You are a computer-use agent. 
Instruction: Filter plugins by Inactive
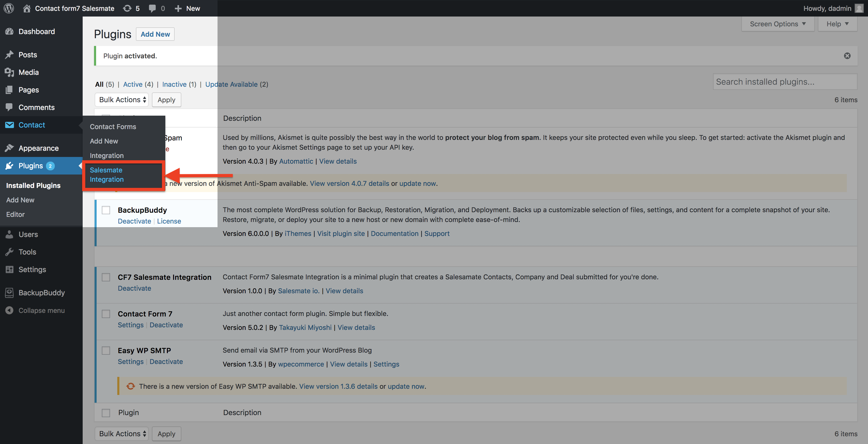(x=174, y=84)
